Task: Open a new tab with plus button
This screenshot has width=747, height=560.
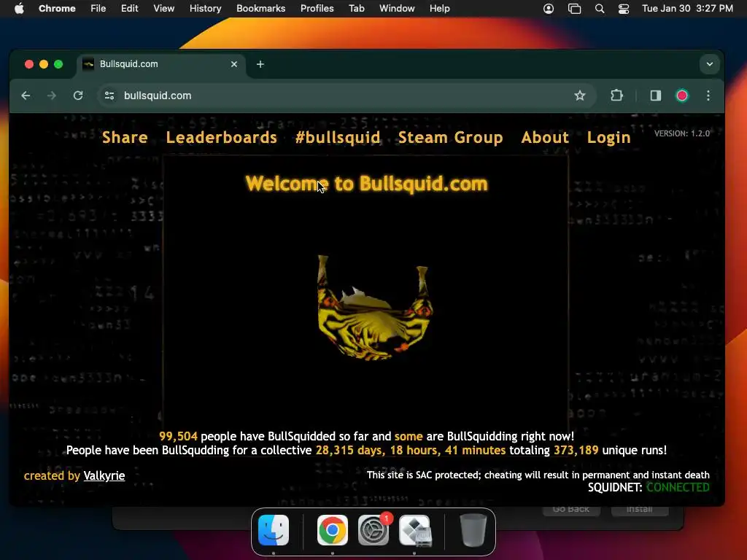Action: 260,64
